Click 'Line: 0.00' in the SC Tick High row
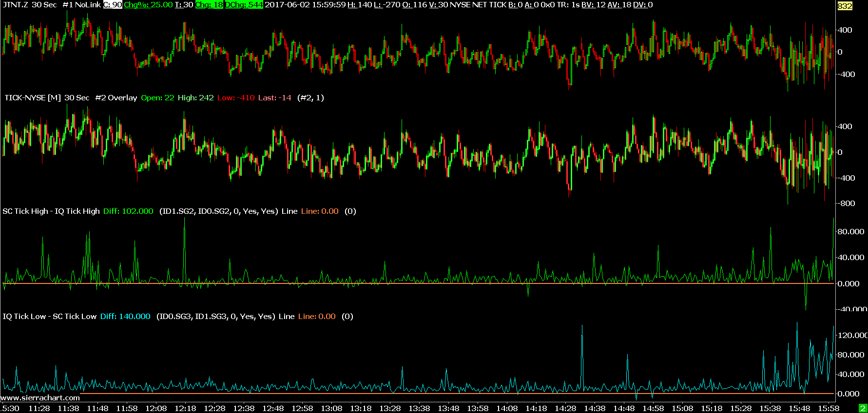This screenshot has width=868, height=413. pyautogui.click(x=320, y=211)
